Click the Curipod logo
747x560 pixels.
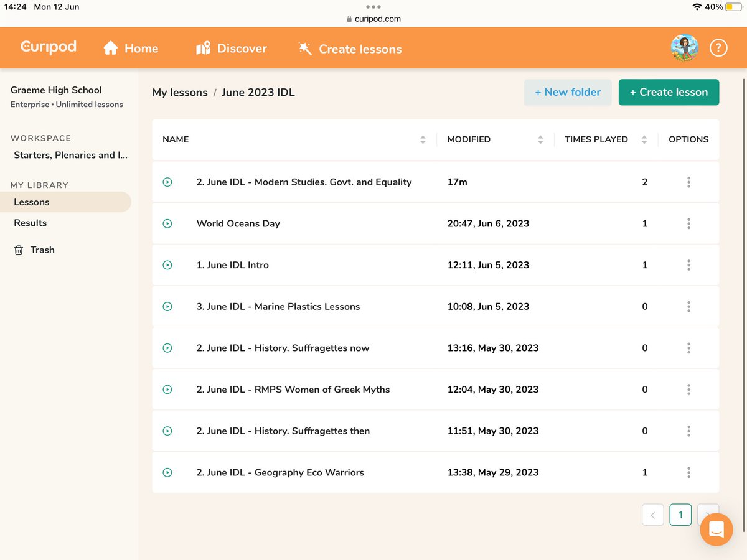(x=48, y=47)
